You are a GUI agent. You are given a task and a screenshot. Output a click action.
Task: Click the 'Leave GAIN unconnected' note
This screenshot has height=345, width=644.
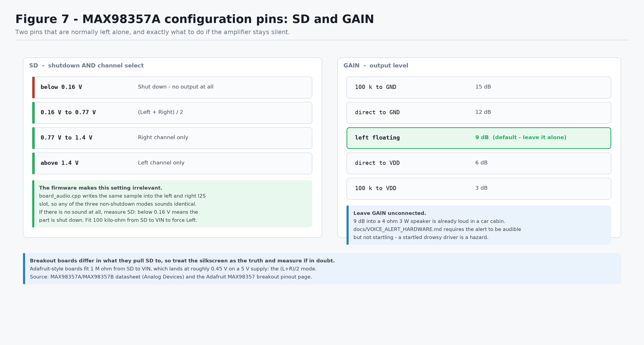pyautogui.click(x=479, y=225)
